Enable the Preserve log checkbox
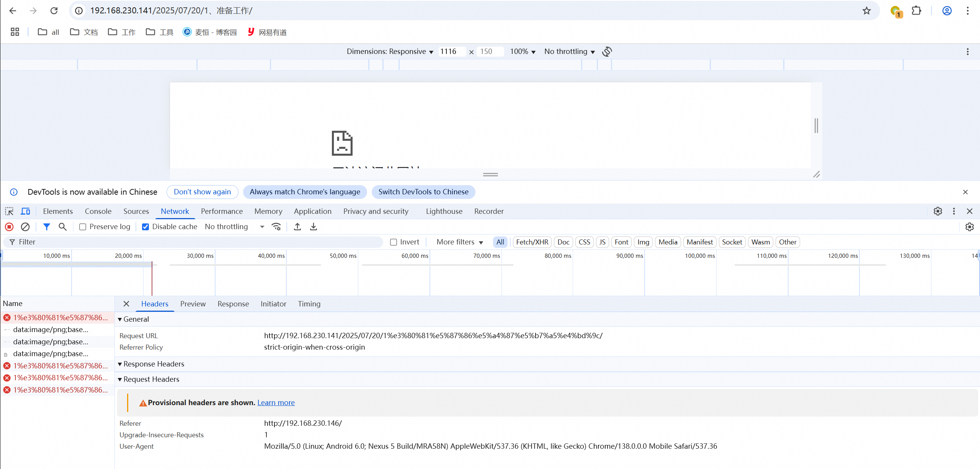This screenshot has width=980, height=469. 83,227
